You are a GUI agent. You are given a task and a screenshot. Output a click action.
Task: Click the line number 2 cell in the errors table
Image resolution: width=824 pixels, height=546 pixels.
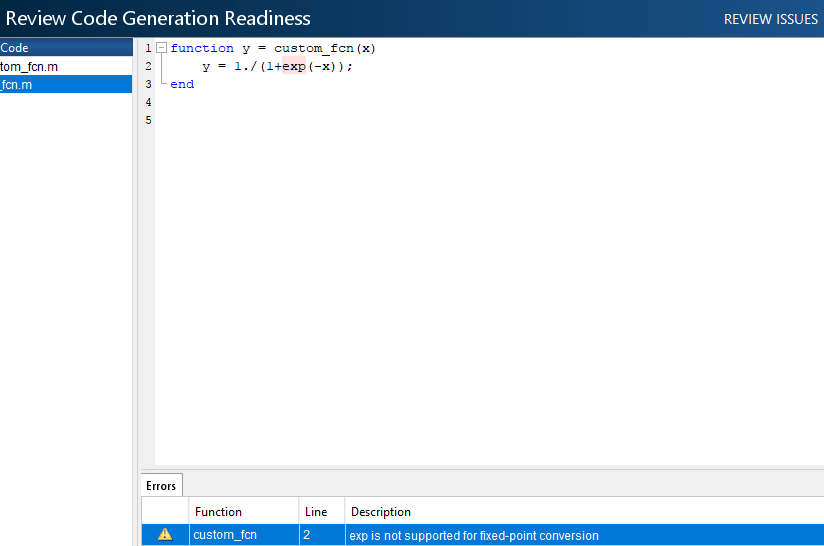point(322,534)
